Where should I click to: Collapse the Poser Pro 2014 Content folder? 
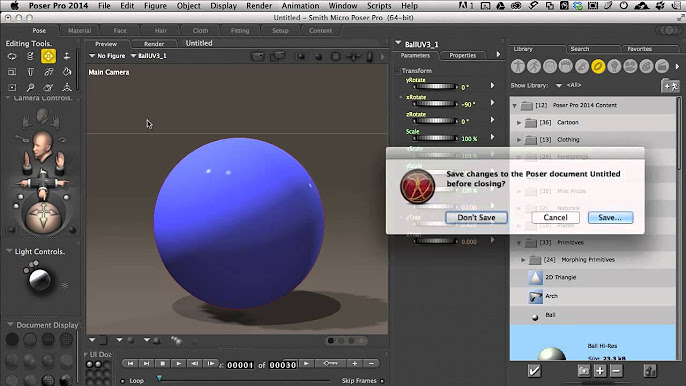[514, 105]
